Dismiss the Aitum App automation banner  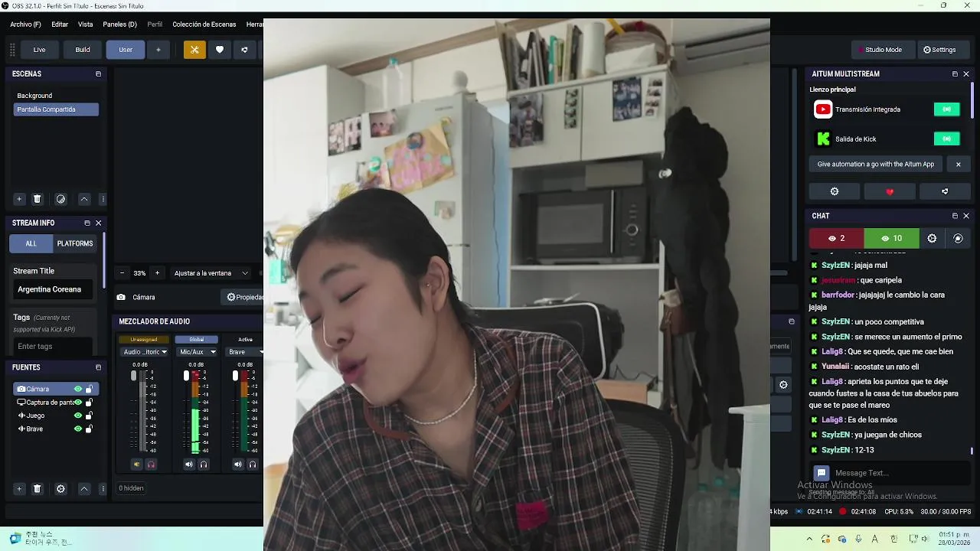[x=958, y=165]
